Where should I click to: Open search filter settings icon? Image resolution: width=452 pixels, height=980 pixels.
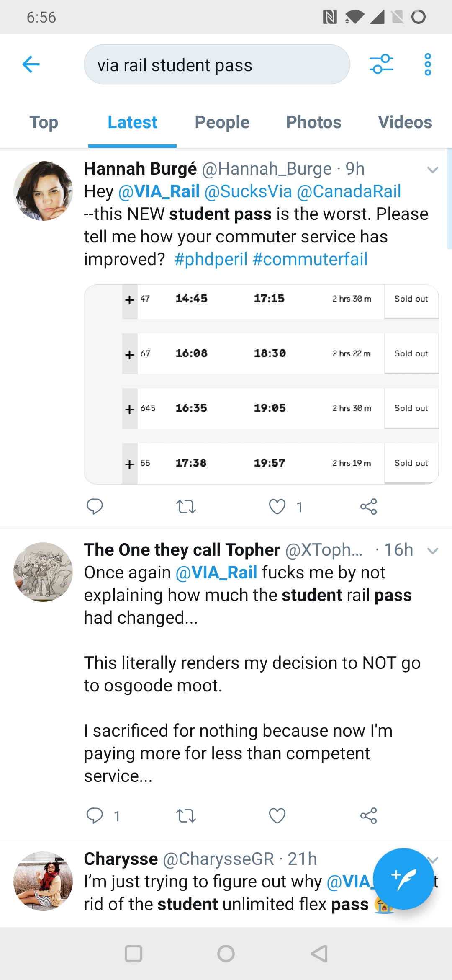coord(381,64)
